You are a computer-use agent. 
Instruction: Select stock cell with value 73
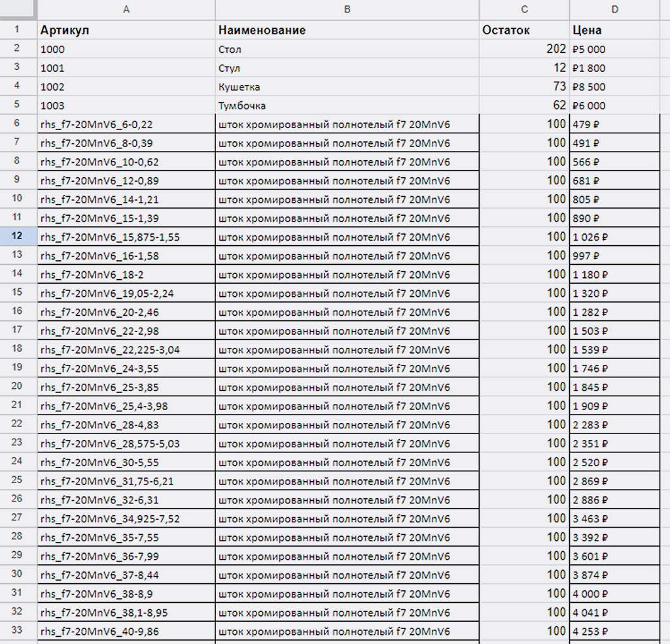(x=524, y=86)
